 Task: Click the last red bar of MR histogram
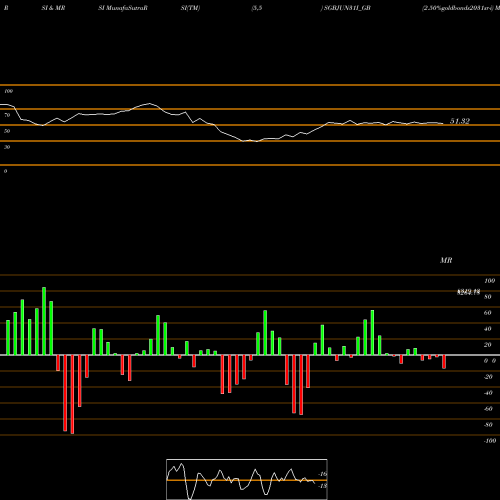[444, 362]
